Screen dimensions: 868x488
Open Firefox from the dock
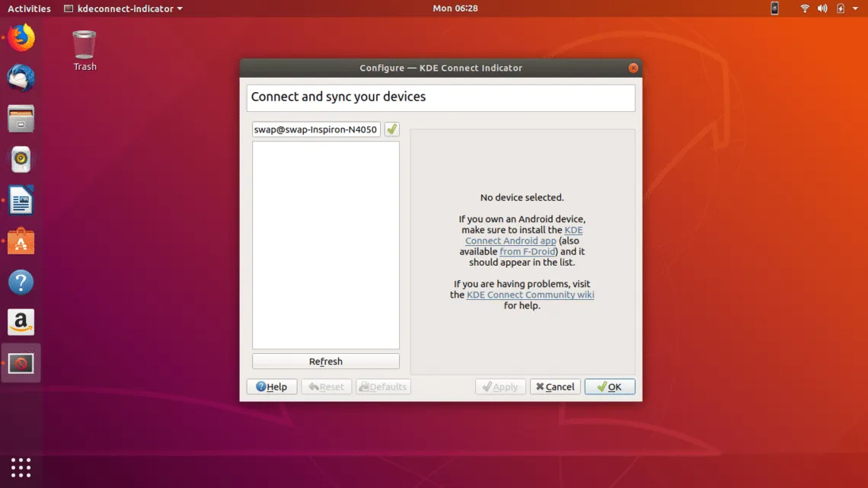[x=21, y=37]
